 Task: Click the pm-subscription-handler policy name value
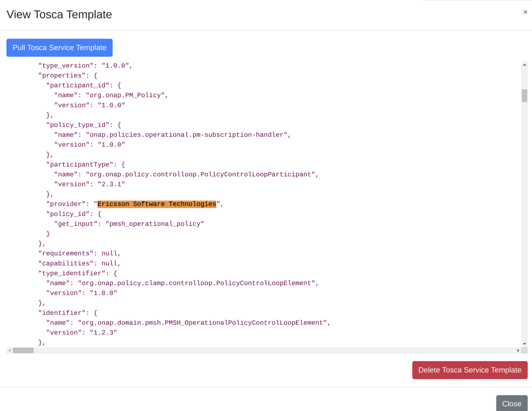pos(187,134)
